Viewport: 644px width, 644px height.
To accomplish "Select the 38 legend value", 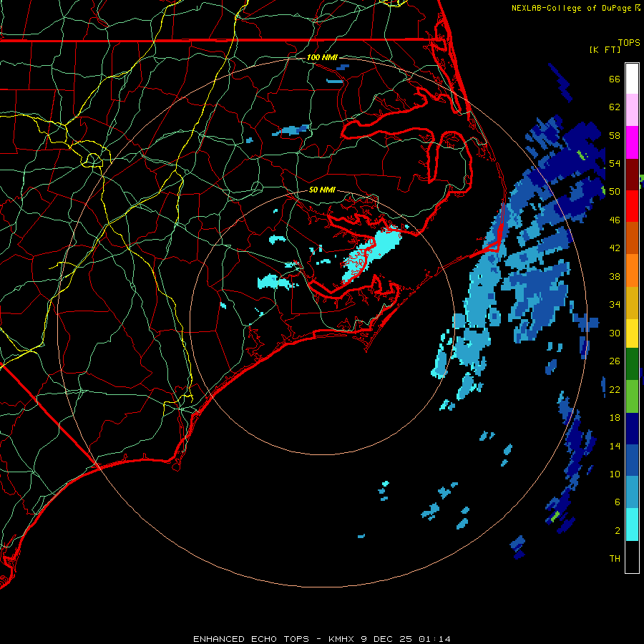I will click(615, 276).
